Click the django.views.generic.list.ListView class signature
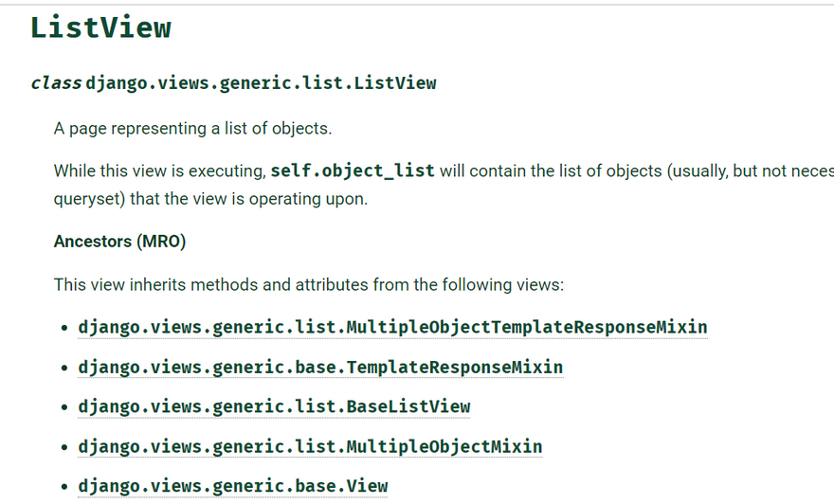 pyautogui.click(x=261, y=83)
